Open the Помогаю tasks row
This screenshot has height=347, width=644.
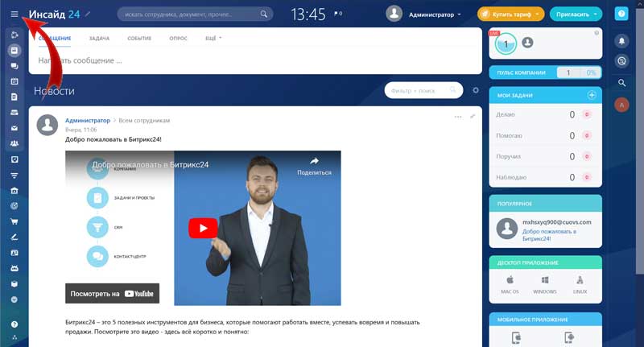click(545, 135)
